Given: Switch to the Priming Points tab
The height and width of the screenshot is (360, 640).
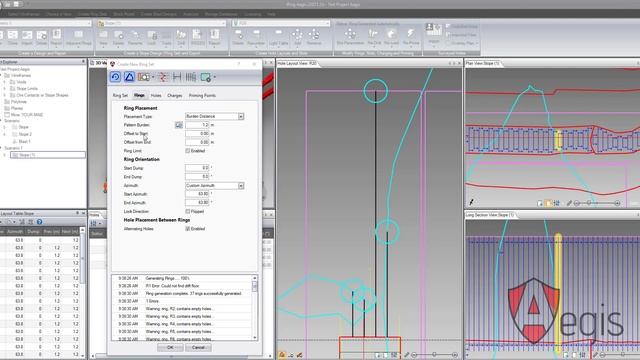Looking at the screenshot, I should [x=202, y=96].
